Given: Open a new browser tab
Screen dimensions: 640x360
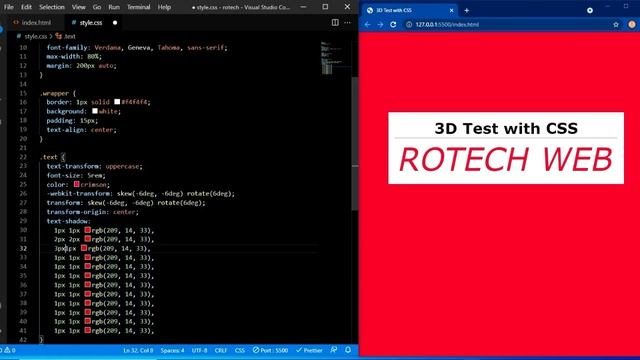Looking at the screenshot, I should point(467,11).
